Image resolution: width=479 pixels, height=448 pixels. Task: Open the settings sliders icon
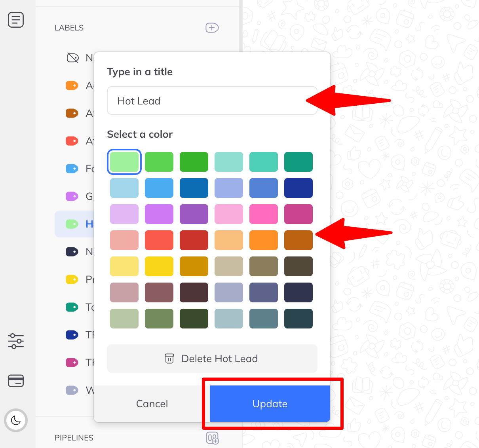tap(16, 341)
